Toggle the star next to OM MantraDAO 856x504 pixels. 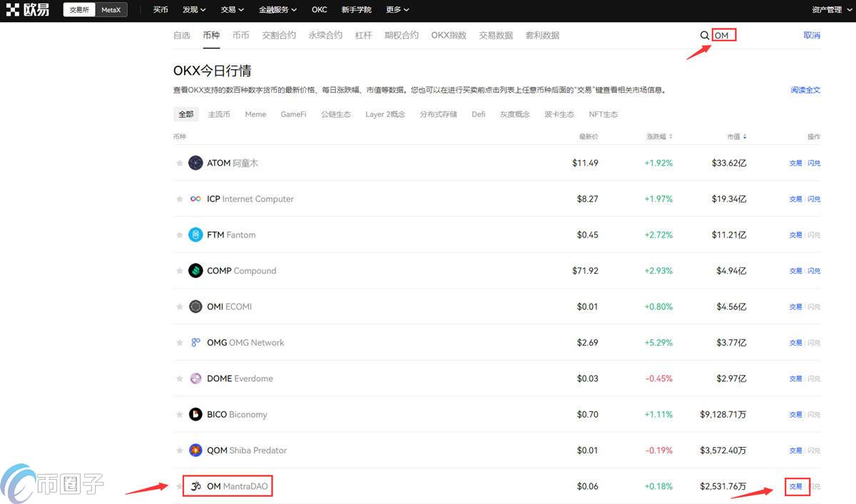179,485
